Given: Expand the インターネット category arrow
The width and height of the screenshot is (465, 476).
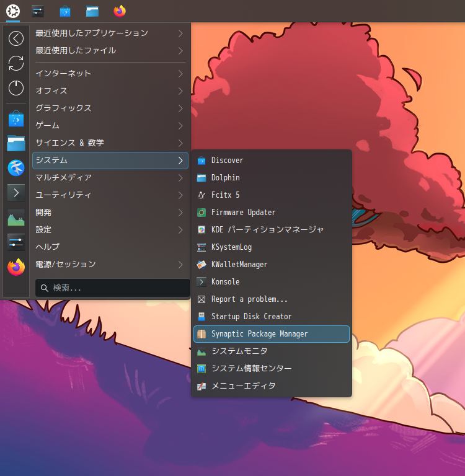Looking at the screenshot, I should pyautogui.click(x=180, y=74).
